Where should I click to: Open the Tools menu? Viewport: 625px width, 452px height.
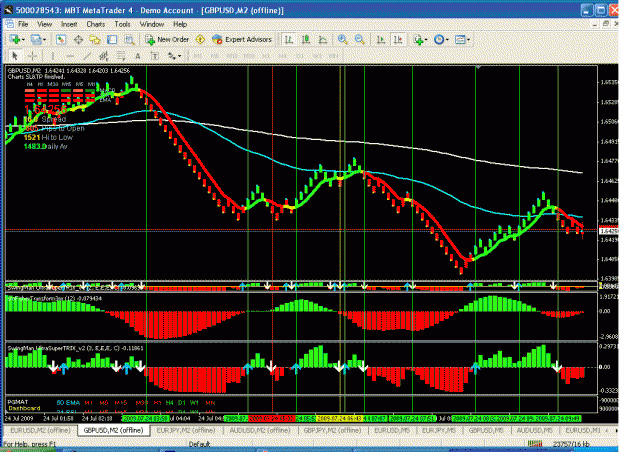coord(122,24)
